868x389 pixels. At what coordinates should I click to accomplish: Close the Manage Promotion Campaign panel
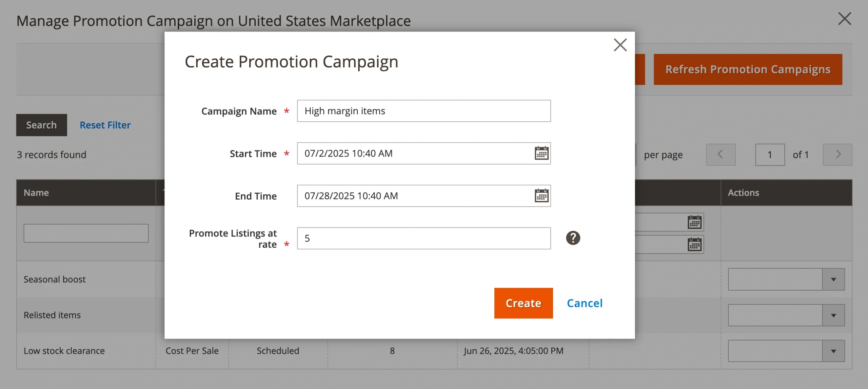tap(844, 19)
